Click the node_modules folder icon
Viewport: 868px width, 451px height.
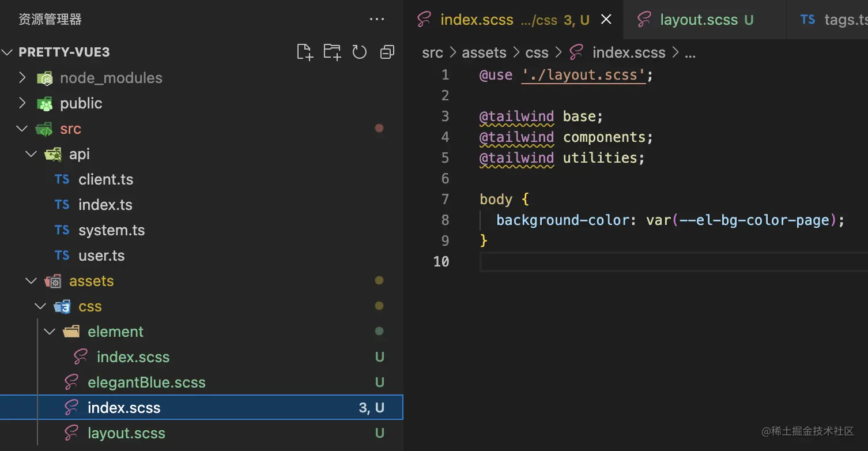[x=45, y=78]
